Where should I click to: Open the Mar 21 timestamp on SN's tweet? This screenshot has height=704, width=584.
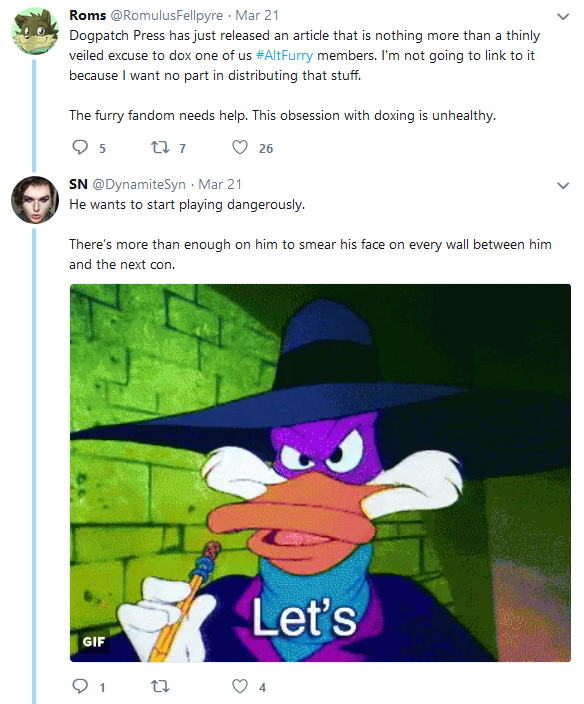220,184
